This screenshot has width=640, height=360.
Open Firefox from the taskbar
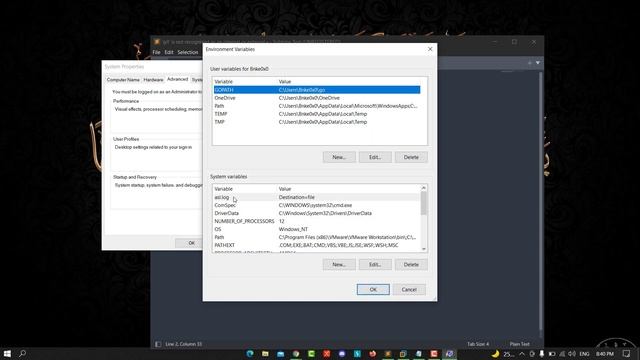pos(372,353)
